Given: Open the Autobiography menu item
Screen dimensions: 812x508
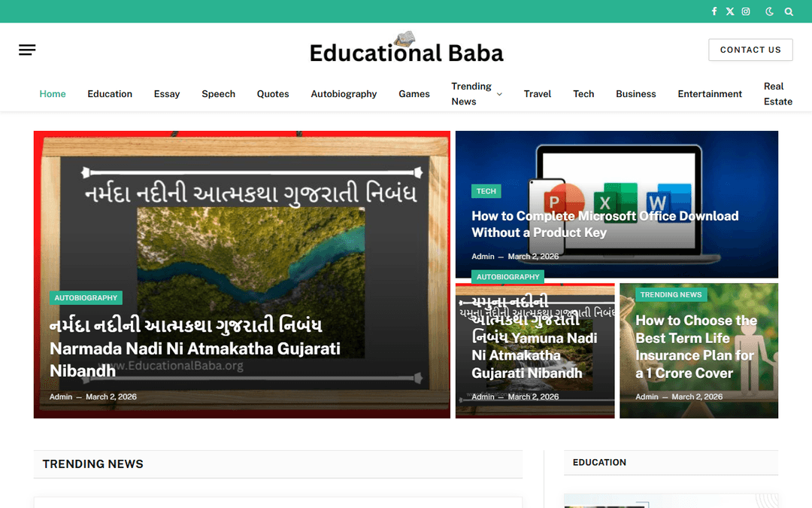Looking at the screenshot, I should coord(344,94).
